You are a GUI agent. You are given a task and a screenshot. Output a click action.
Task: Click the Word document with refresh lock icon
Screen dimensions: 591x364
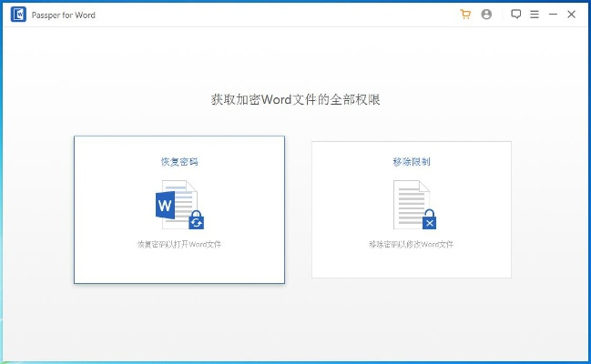point(179,205)
